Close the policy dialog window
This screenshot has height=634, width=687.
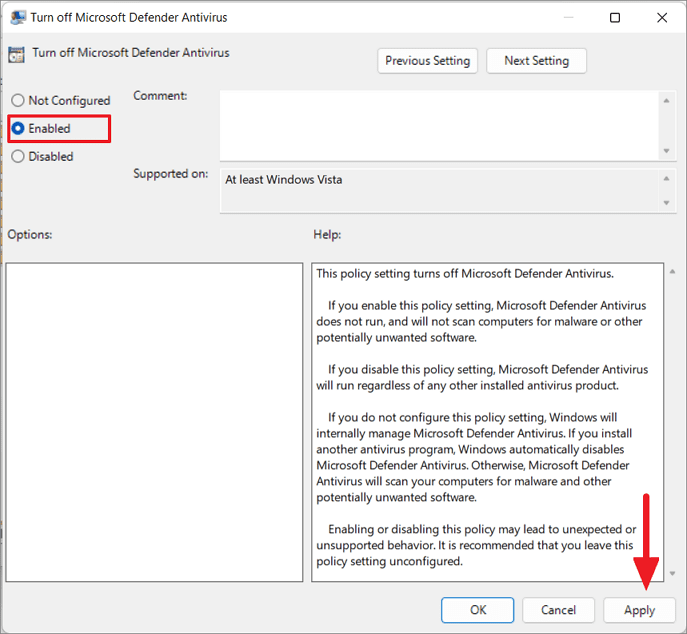[662, 18]
